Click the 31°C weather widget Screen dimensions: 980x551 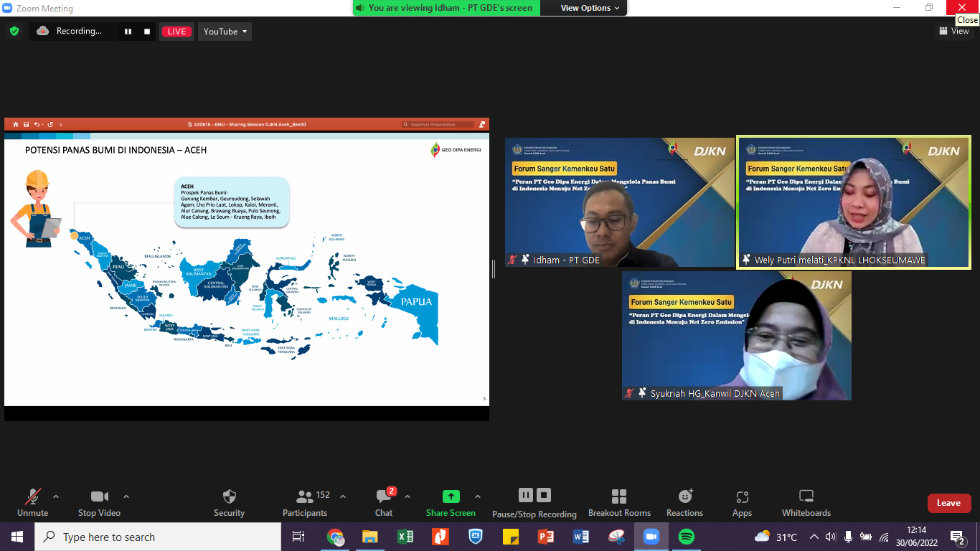[776, 537]
